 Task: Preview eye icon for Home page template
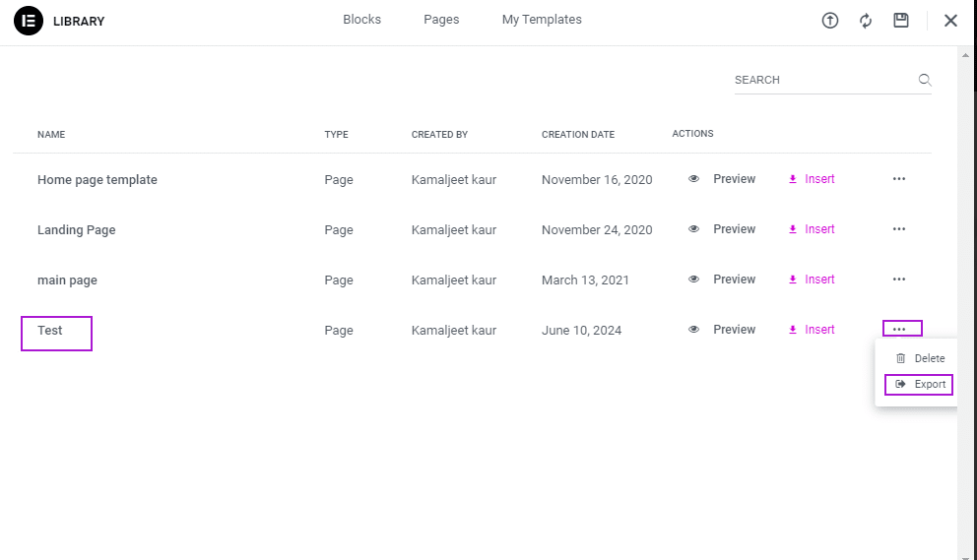(693, 179)
